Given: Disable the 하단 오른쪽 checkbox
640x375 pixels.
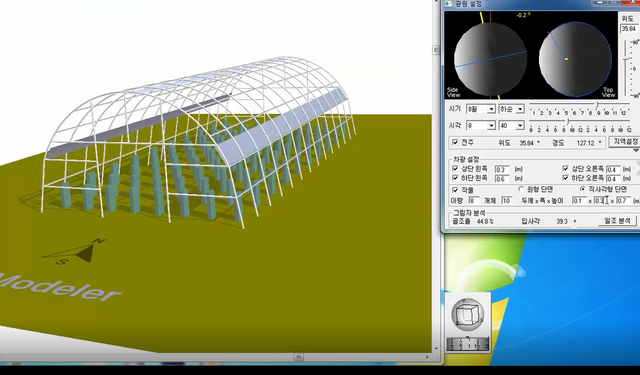Looking at the screenshot, I should [565, 178].
